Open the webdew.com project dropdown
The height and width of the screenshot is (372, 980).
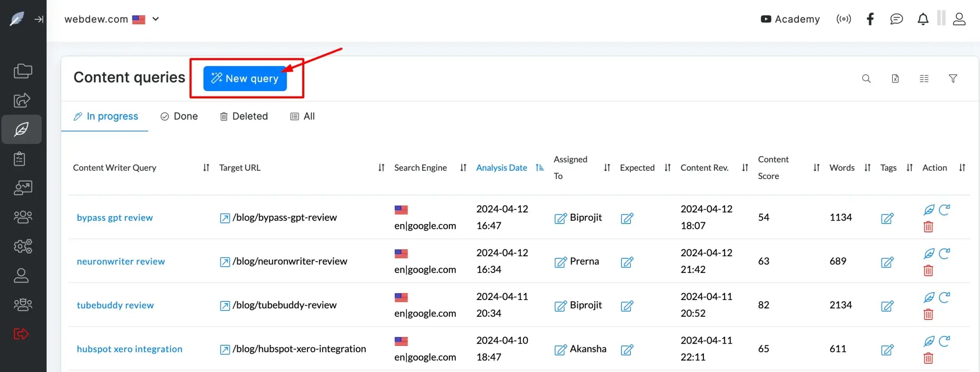tap(155, 19)
